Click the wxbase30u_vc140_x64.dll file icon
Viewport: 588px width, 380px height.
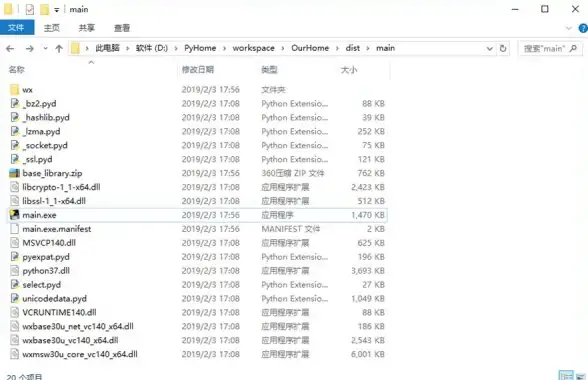point(14,340)
